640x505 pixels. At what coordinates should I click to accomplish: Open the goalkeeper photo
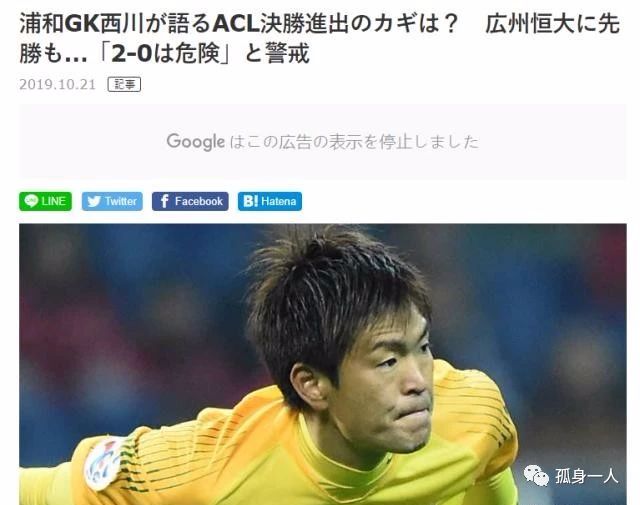click(323, 364)
